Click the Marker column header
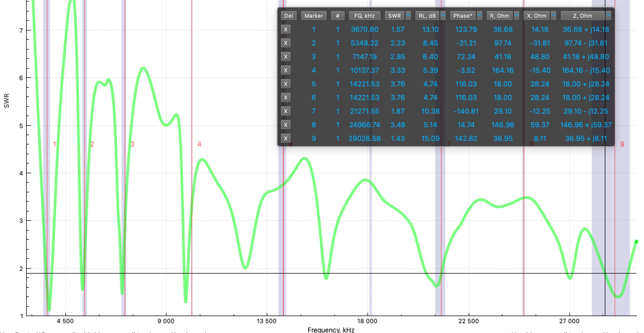Viewport: 644px width, 333px height. click(314, 16)
